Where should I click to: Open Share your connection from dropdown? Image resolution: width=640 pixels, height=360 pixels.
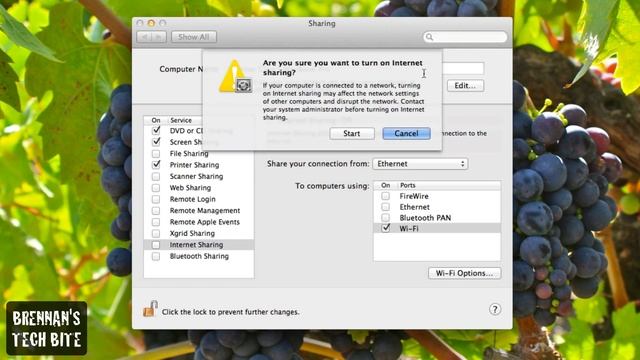(x=420, y=164)
